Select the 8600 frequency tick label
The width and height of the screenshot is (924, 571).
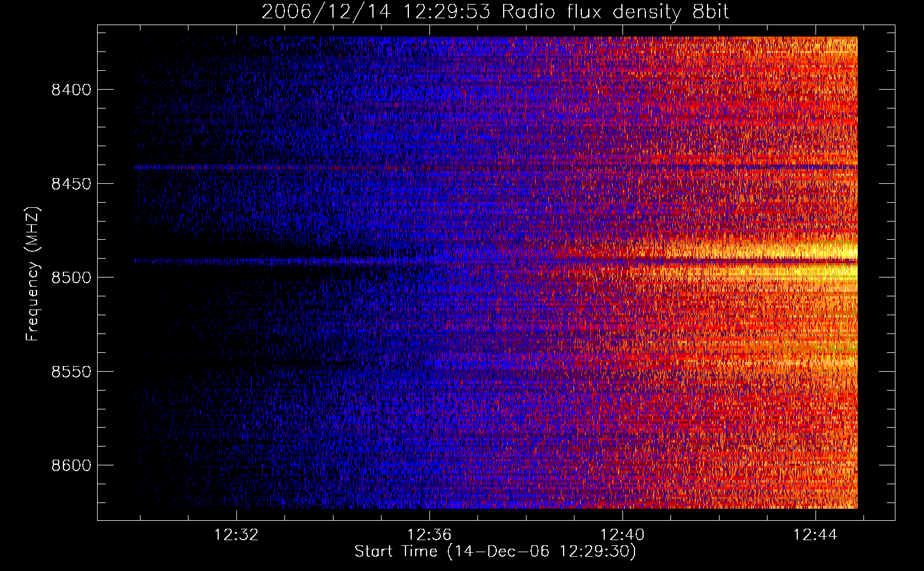(x=71, y=465)
